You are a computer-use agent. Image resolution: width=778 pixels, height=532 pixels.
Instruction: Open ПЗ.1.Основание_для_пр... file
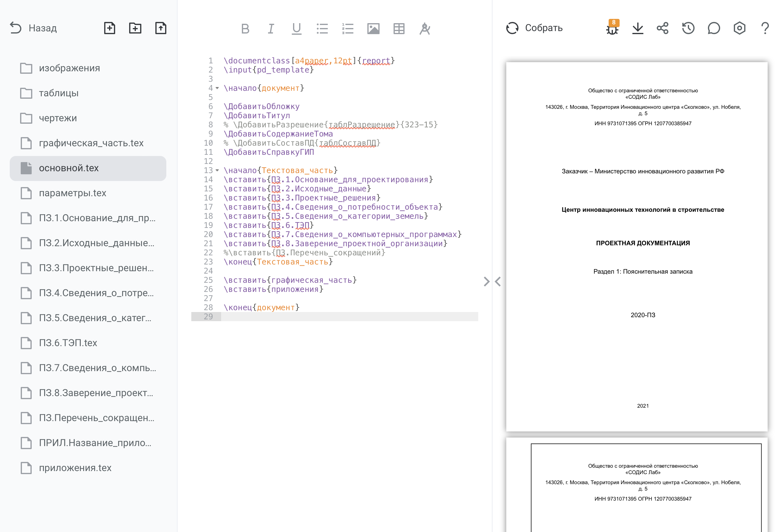(x=88, y=218)
